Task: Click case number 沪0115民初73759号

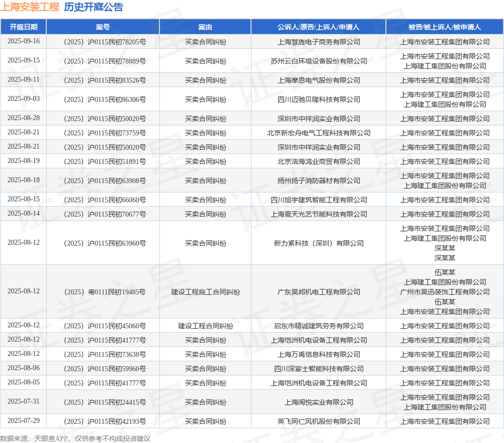Action: pos(105,133)
